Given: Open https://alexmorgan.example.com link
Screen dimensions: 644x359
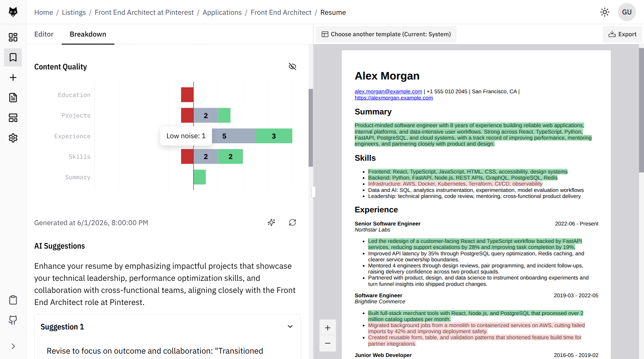Looking at the screenshot, I should point(394,98).
